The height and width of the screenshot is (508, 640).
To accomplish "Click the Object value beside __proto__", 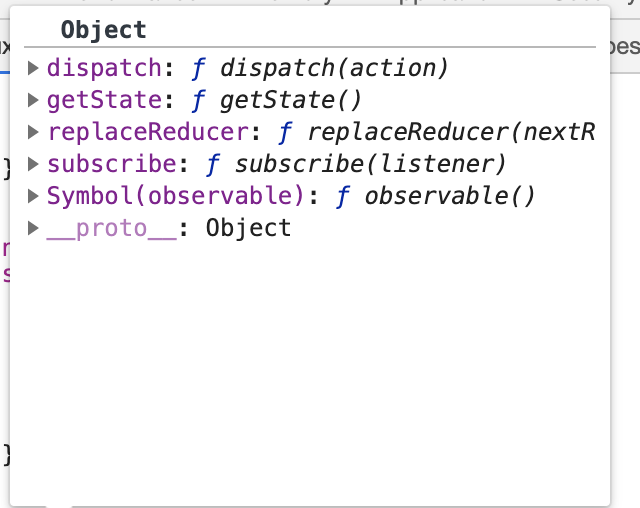I will 248,228.
